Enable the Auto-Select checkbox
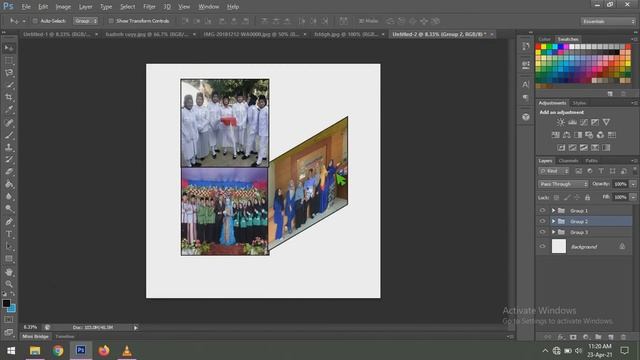The width and height of the screenshot is (640, 360). click(35, 21)
